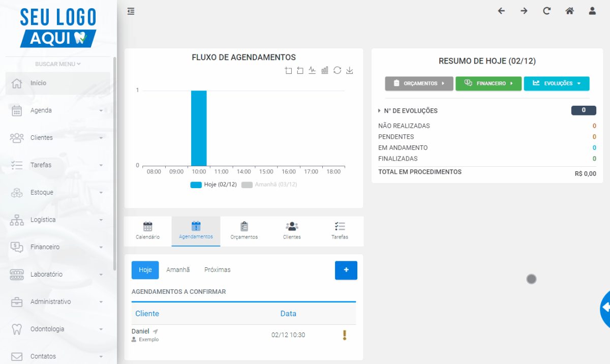Viewport: 610px width, 364px height.
Task: Open the user profile icon
Action: [592, 11]
